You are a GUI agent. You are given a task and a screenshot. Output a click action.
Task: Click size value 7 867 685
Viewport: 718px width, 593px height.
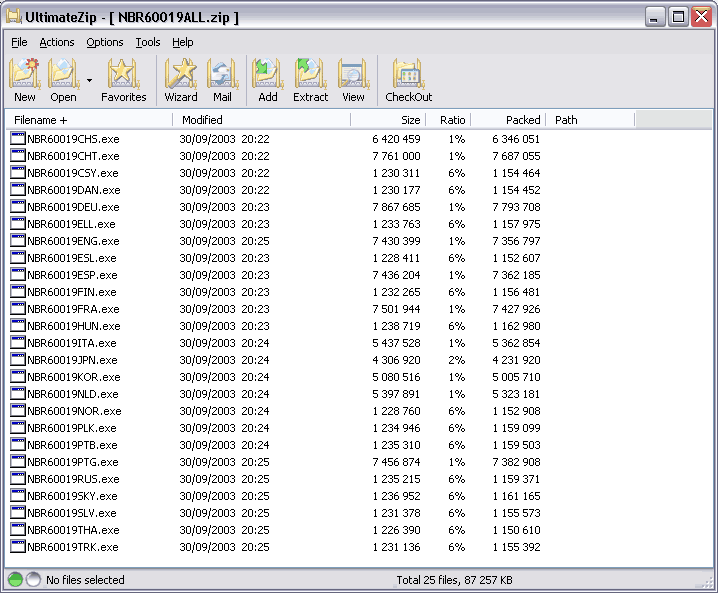coord(396,207)
